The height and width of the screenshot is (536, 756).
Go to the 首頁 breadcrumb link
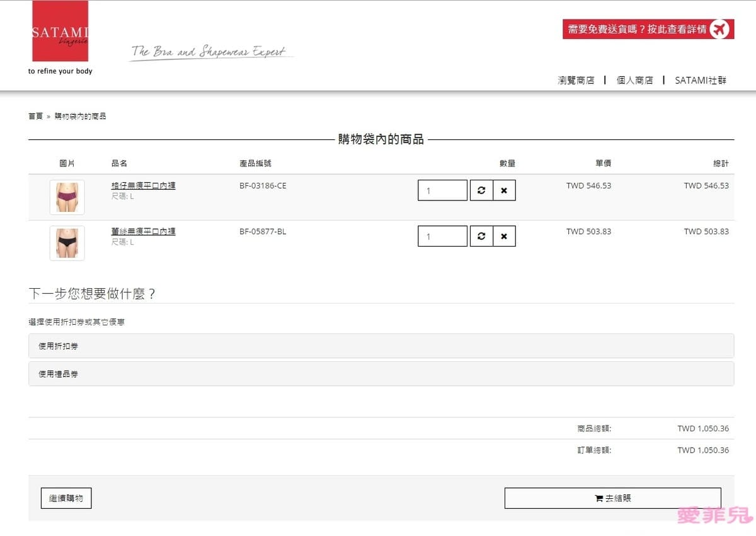pos(35,116)
